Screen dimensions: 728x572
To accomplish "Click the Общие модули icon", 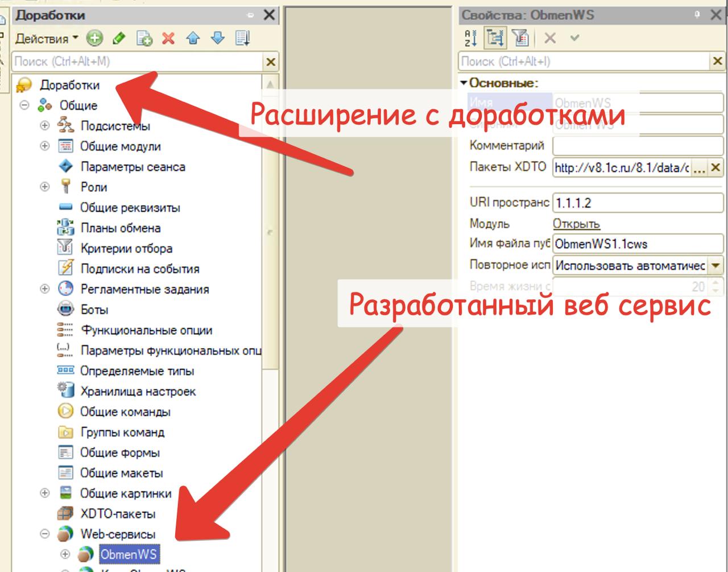I will 65,146.
